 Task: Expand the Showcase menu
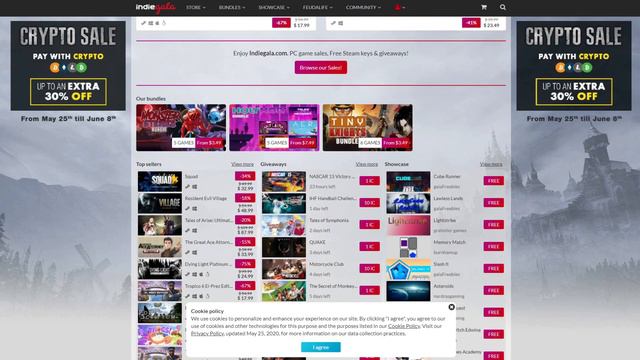pos(274,7)
